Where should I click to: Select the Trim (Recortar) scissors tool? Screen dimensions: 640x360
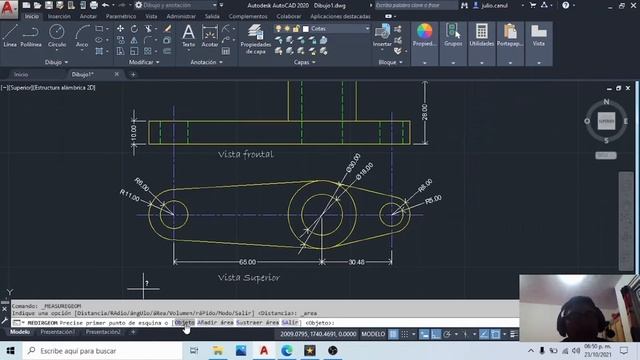(x=148, y=29)
